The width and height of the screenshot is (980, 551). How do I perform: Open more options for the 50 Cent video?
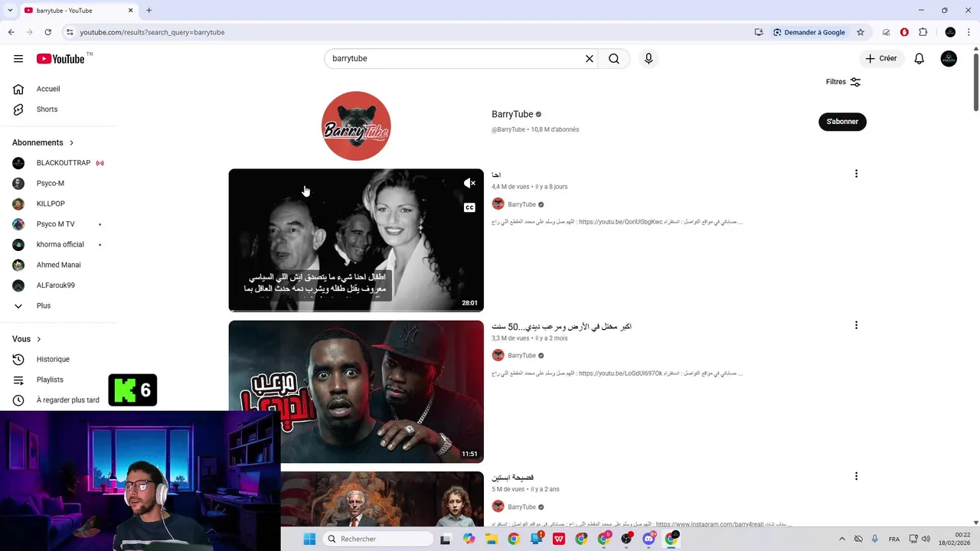click(856, 325)
